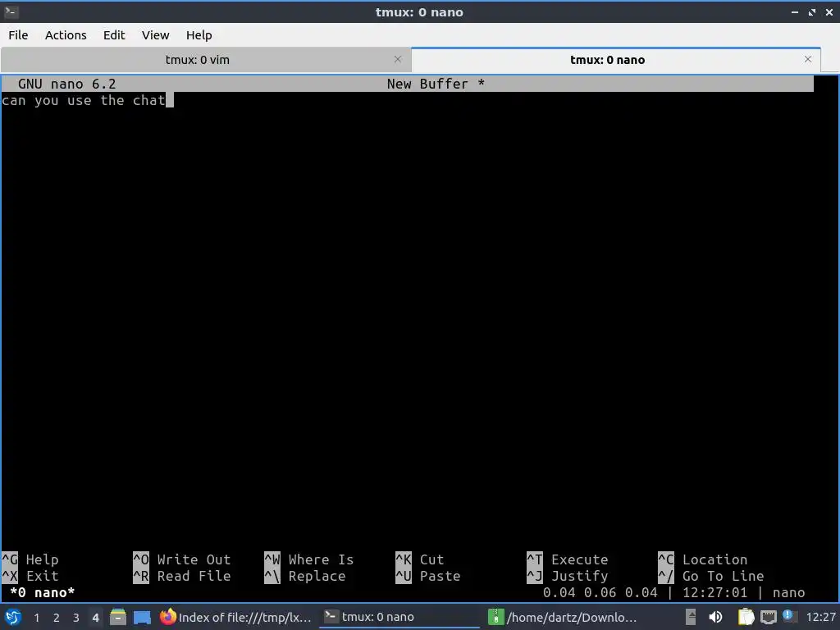Switch to workspace 1

(36, 618)
